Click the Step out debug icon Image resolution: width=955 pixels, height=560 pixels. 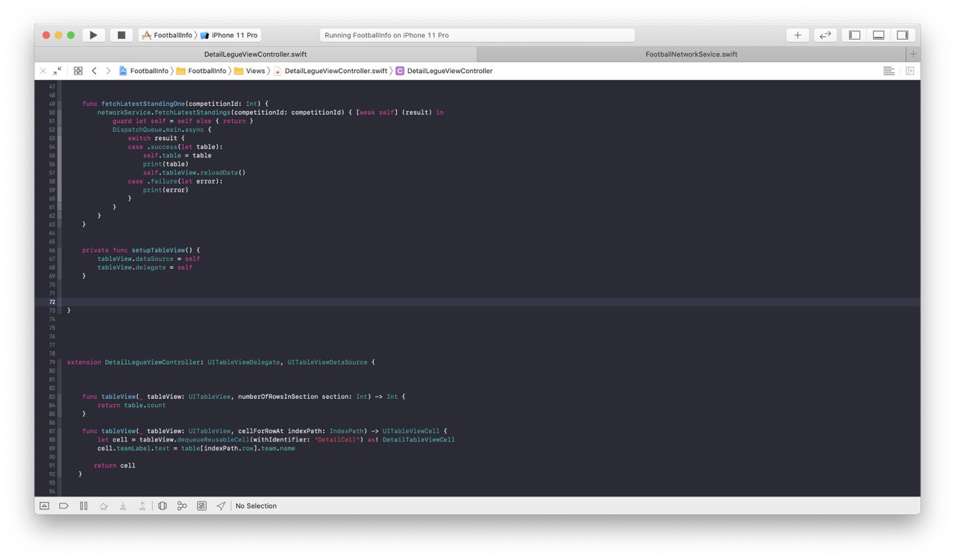(x=143, y=506)
